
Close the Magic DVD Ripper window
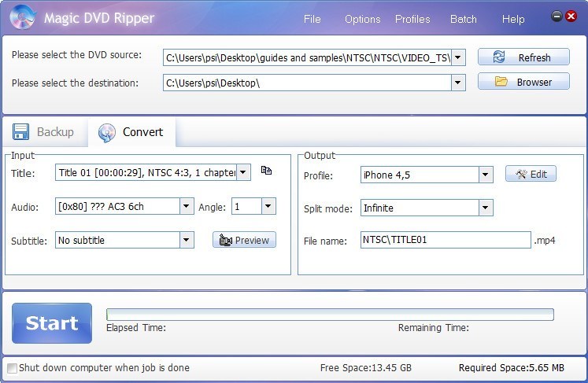[571, 16]
